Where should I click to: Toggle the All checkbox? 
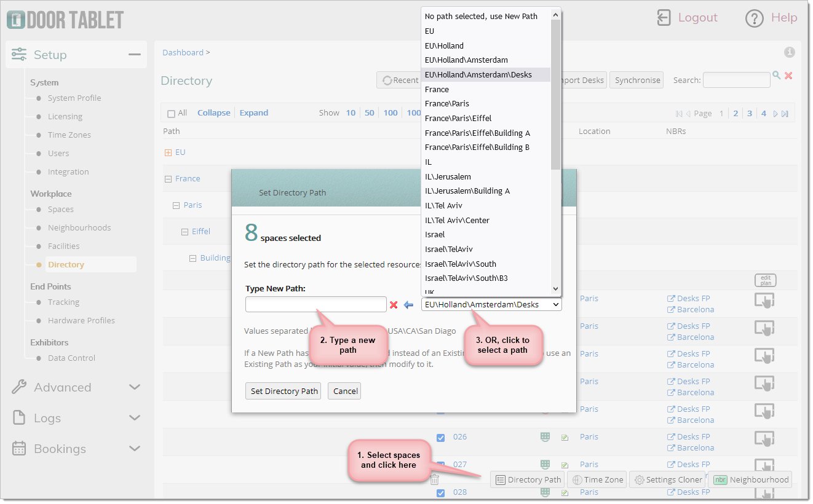coord(172,114)
